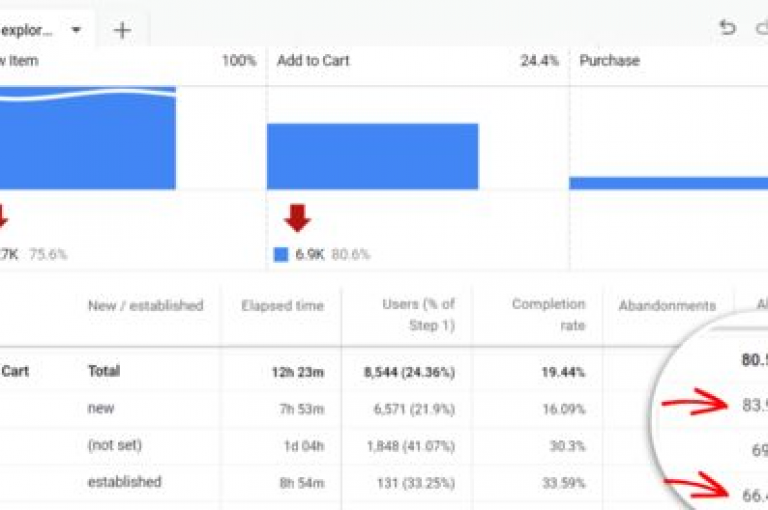
Task: Select the 'established' row label
Action: pyautogui.click(x=124, y=482)
